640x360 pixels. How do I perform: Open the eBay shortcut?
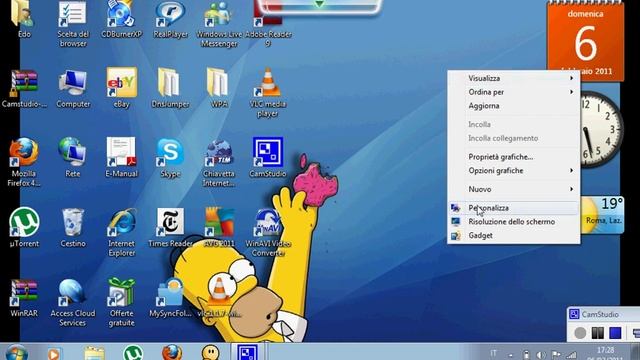click(x=121, y=88)
